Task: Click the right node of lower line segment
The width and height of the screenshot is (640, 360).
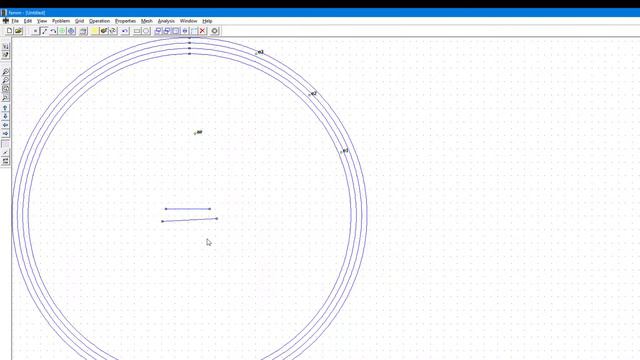Action: pyautogui.click(x=217, y=219)
